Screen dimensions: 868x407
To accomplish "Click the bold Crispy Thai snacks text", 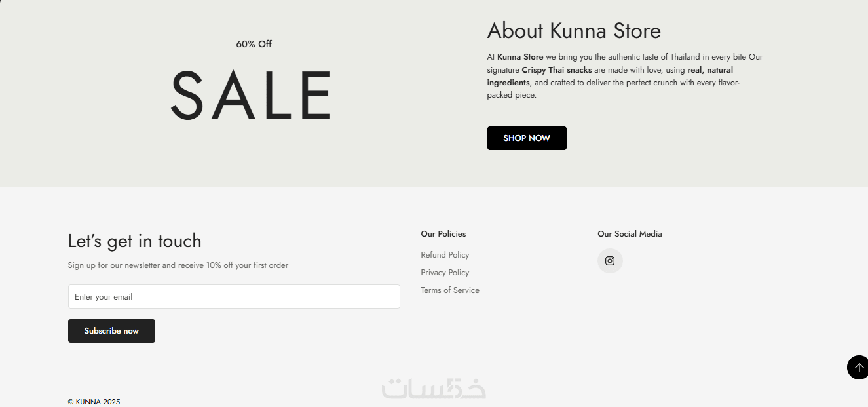I will (x=556, y=70).
